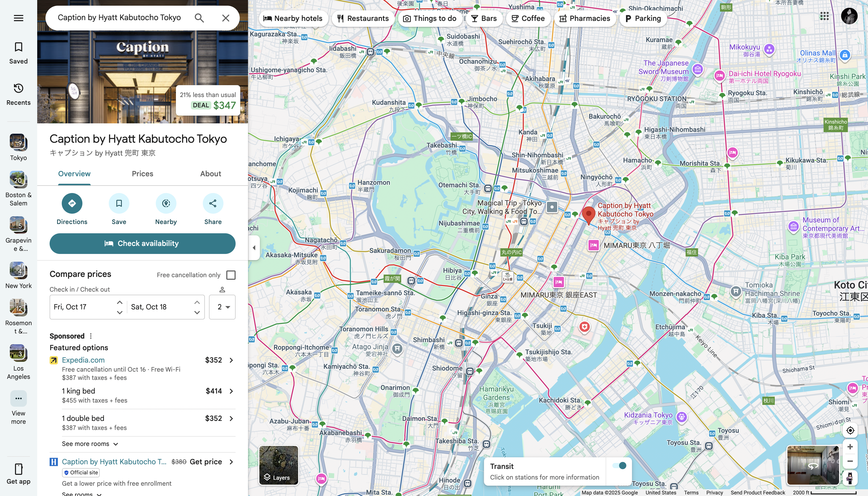Advance check-in date with up arrow
This screenshot has height=496, width=868.
click(120, 302)
